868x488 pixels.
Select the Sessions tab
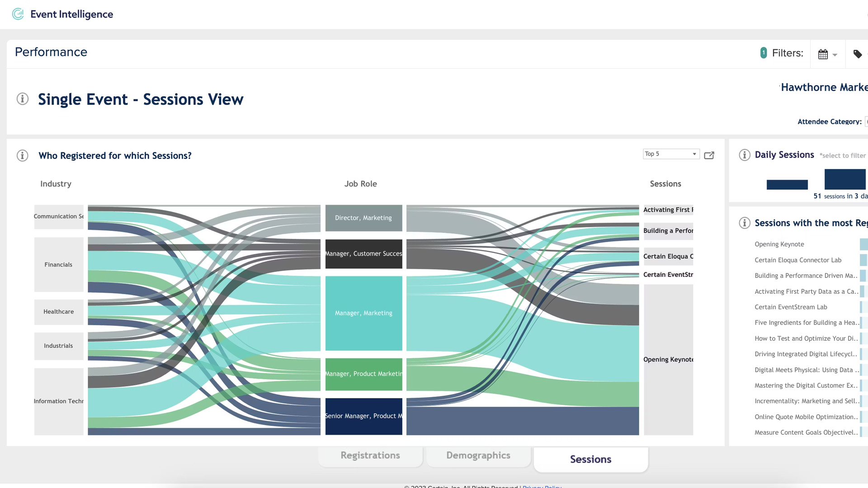590,459
